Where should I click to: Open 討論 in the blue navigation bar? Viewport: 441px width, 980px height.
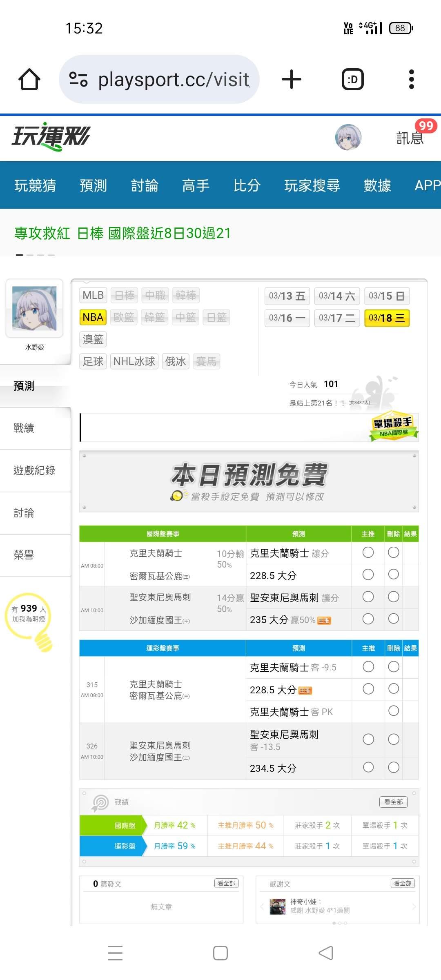(x=145, y=185)
